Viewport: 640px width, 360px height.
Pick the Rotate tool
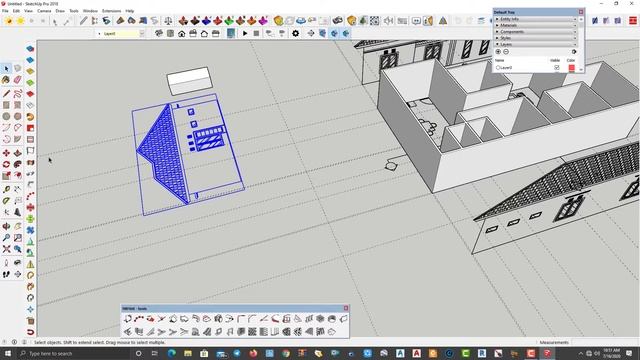click(x=6, y=164)
